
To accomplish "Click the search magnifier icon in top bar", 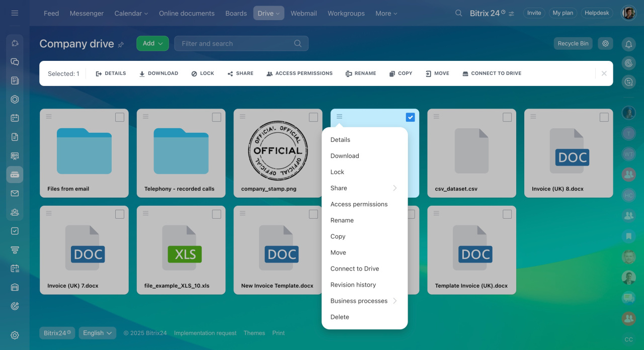I will (x=458, y=13).
